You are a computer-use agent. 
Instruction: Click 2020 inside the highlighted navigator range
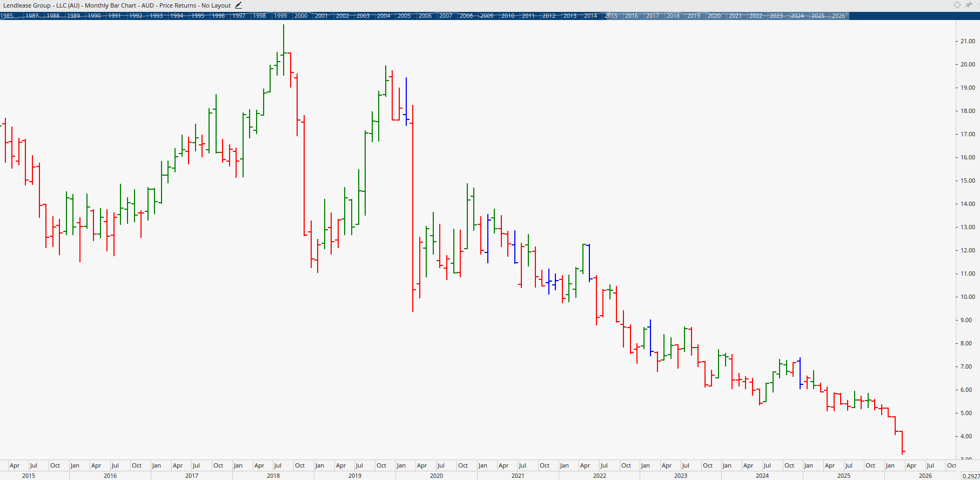pyautogui.click(x=714, y=16)
